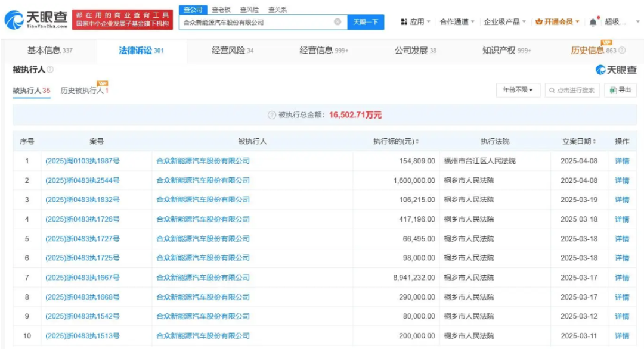
Task: Open the 开通会员 dropdown
Action: pyautogui.click(x=558, y=21)
